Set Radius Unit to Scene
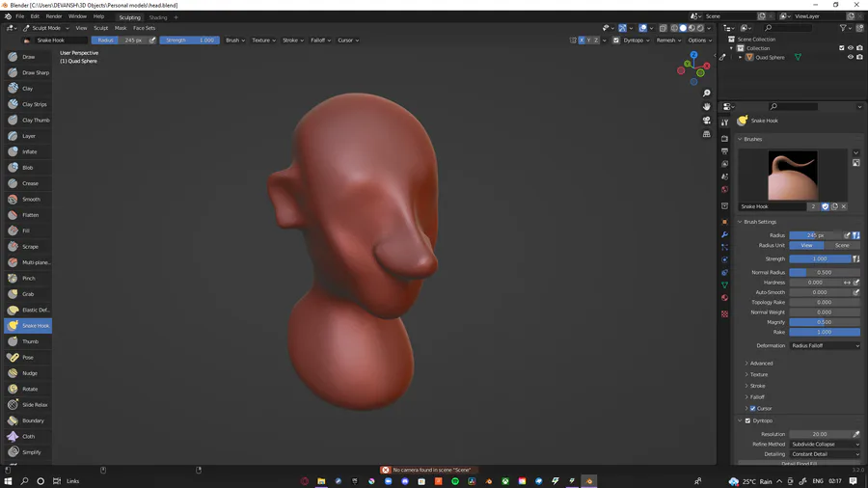 coord(842,245)
